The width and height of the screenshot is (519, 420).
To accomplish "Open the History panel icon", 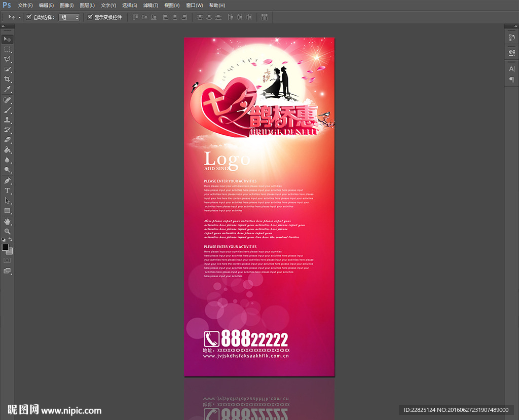I will [511, 39].
